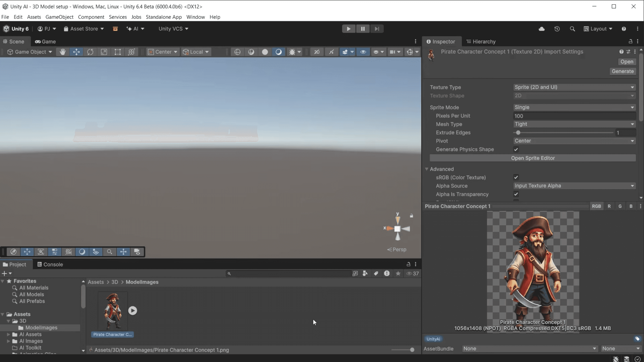The image size is (644, 362).
Task: Open the Unity VCS dropdown
Action: [x=173, y=29]
